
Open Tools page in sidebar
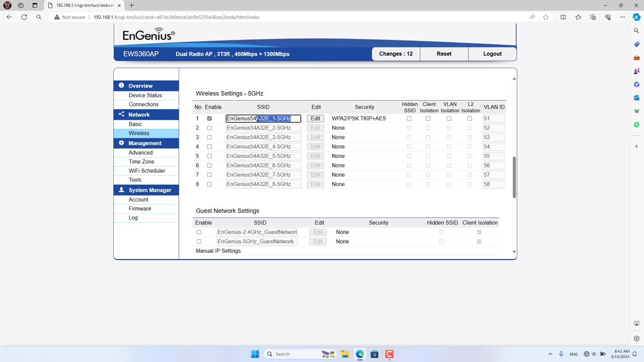coord(135,179)
